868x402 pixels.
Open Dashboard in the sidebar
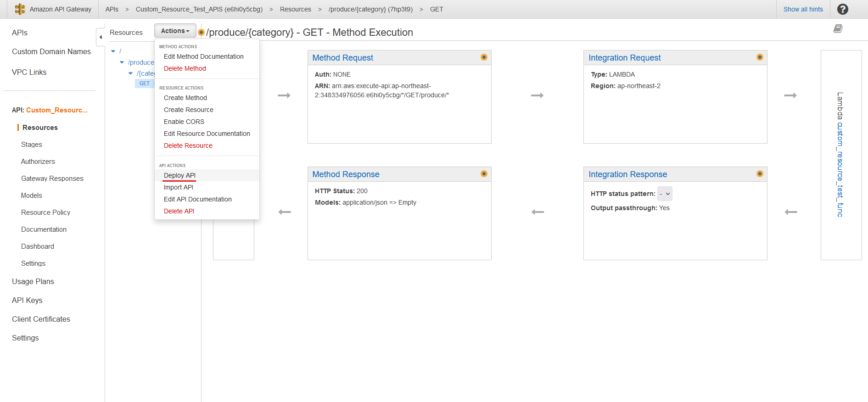coord(38,246)
